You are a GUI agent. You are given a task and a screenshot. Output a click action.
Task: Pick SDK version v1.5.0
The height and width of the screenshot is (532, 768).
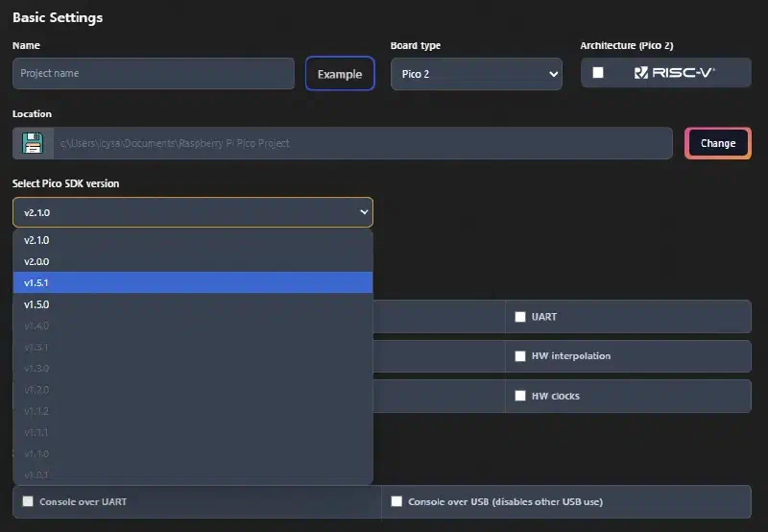(193, 304)
